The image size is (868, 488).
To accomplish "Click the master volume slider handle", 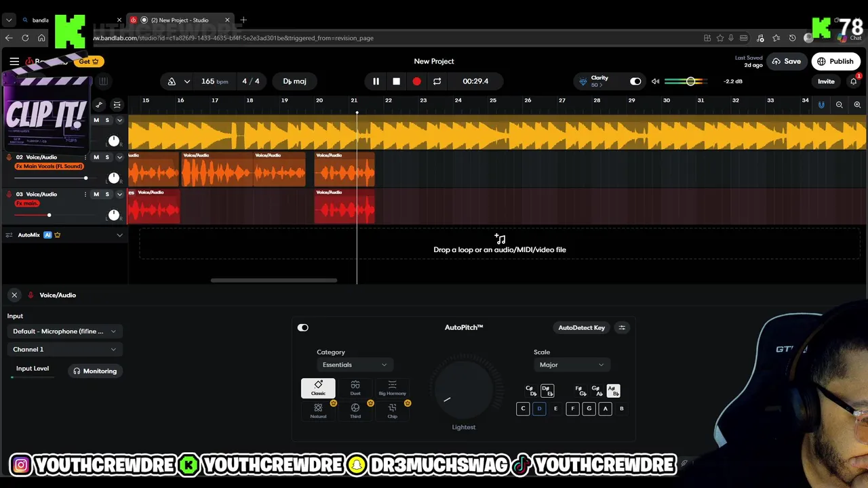I will (690, 81).
